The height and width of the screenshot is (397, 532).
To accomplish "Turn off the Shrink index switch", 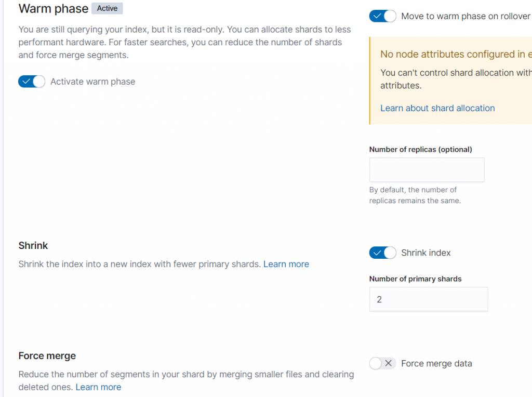I will tap(382, 253).
